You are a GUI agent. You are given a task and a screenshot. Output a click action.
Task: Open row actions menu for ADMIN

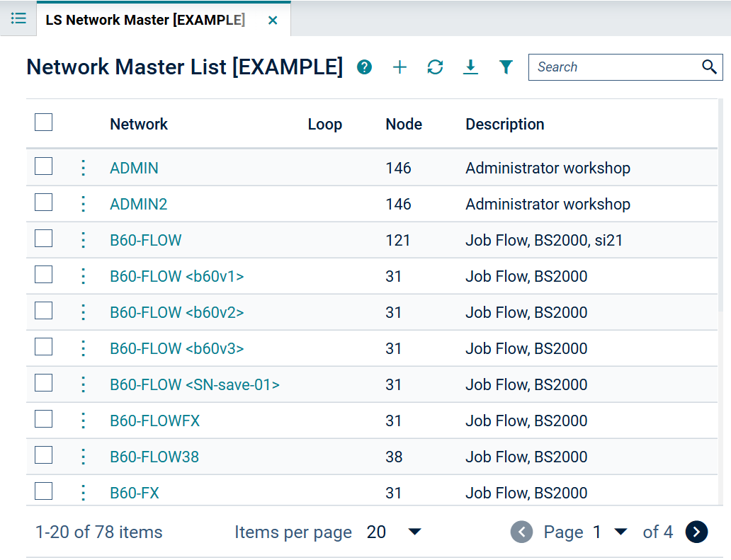[83, 168]
